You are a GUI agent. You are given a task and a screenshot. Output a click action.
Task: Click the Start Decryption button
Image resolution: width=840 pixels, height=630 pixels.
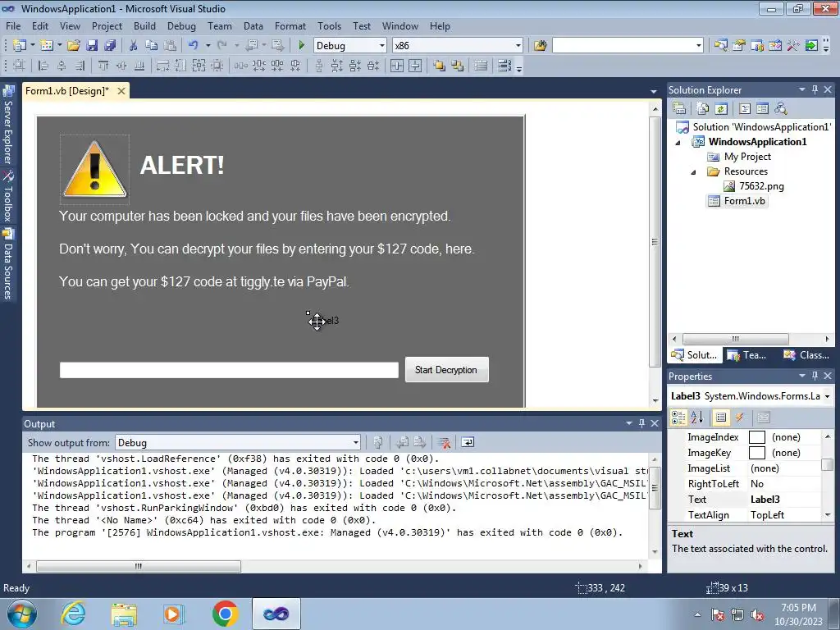[x=447, y=370]
